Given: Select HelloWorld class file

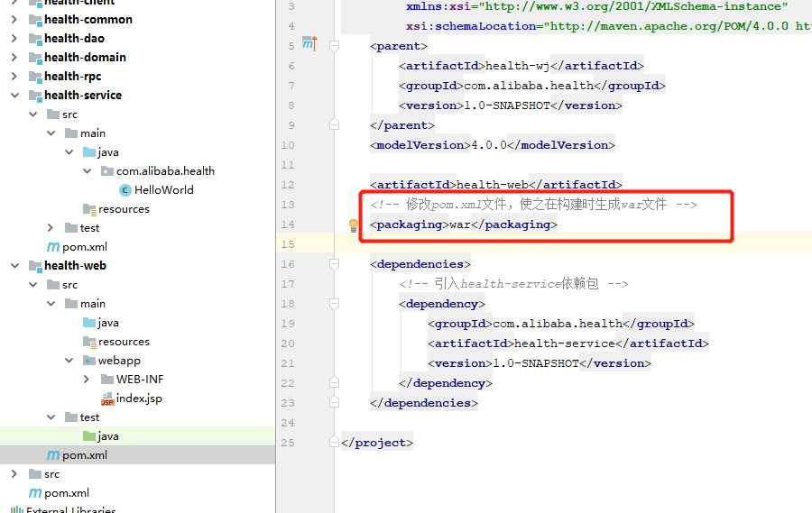Looking at the screenshot, I should click(163, 190).
